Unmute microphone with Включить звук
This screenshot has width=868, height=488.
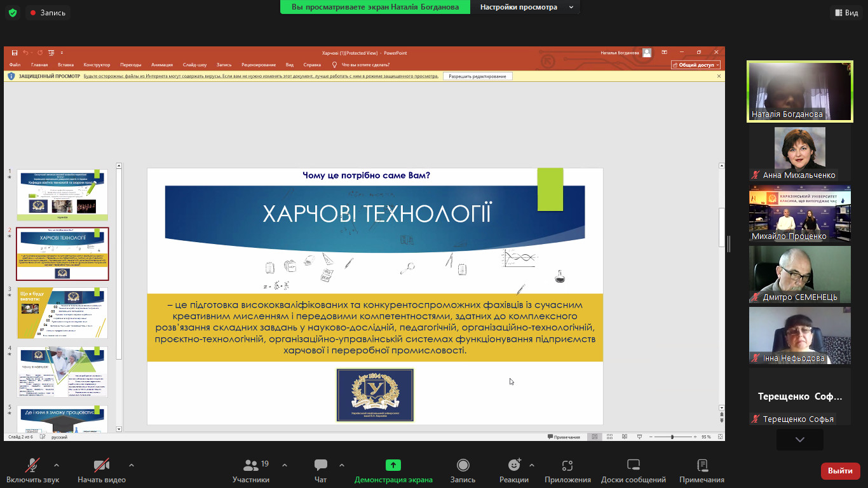32,466
